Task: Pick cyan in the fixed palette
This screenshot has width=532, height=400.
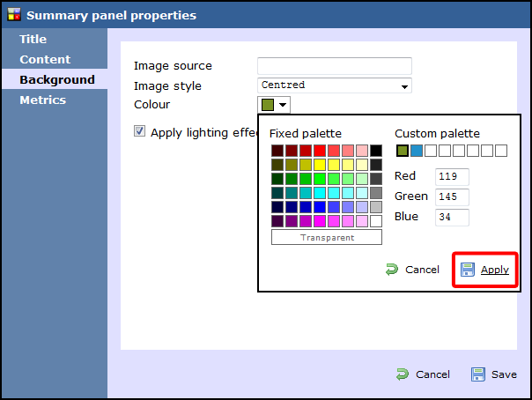Action: 320,193
